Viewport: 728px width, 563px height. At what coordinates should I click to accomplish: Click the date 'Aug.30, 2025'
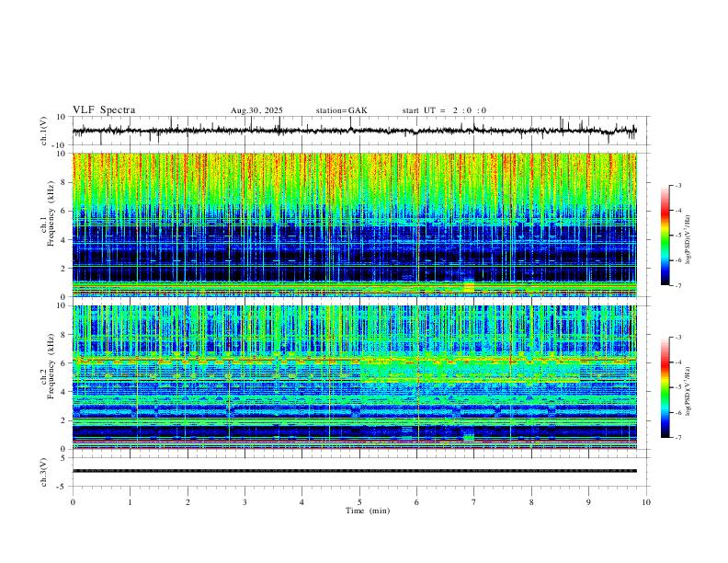coord(256,110)
